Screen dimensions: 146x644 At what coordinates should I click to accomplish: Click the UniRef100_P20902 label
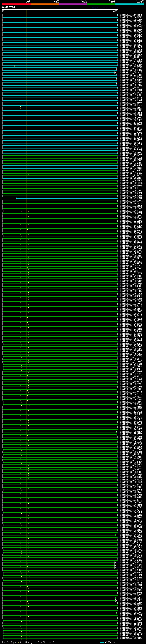pyautogui.click(x=131, y=218)
